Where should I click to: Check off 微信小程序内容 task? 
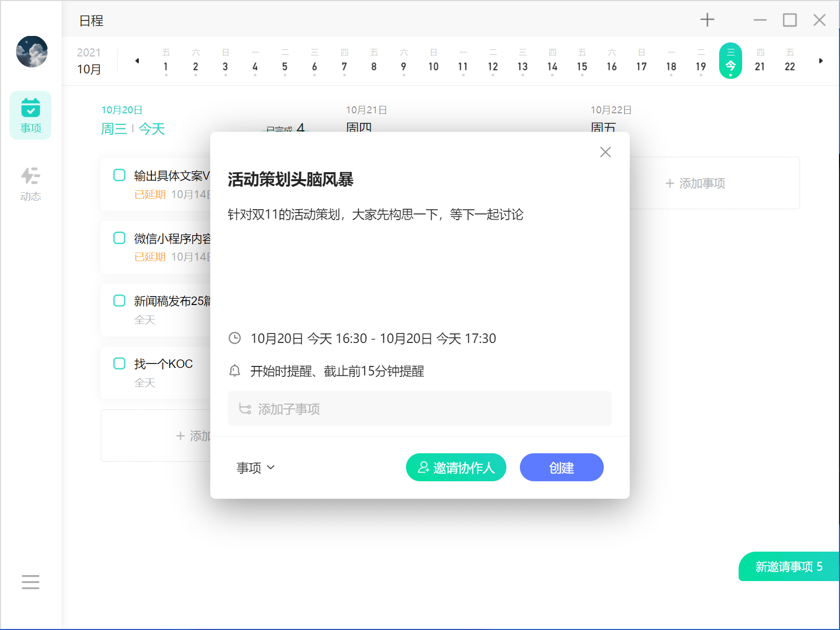[x=119, y=238]
